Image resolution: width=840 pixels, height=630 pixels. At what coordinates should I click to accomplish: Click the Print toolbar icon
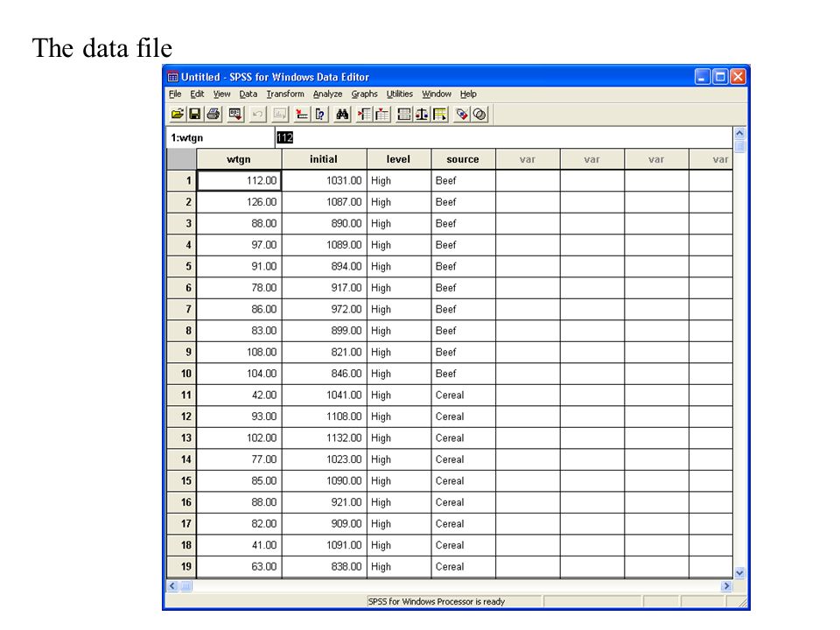[x=213, y=114]
